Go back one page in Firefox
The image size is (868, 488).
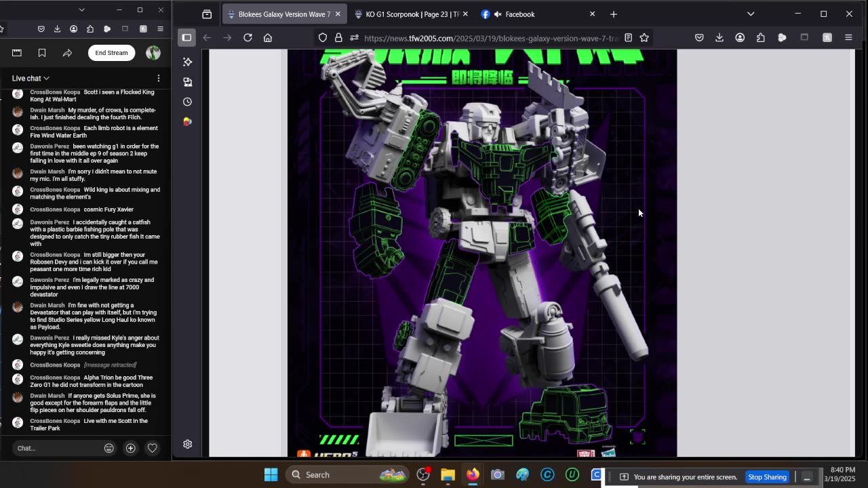(x=208, y=38)
